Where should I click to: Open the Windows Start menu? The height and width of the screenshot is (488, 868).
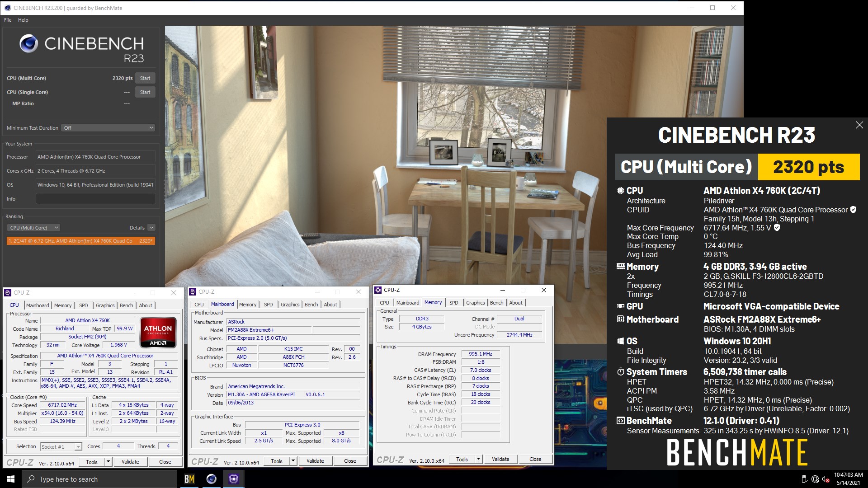point(11,479)
